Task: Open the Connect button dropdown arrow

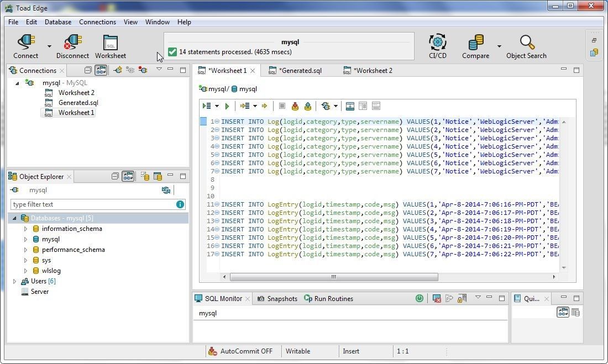Action: coord(49,46)
